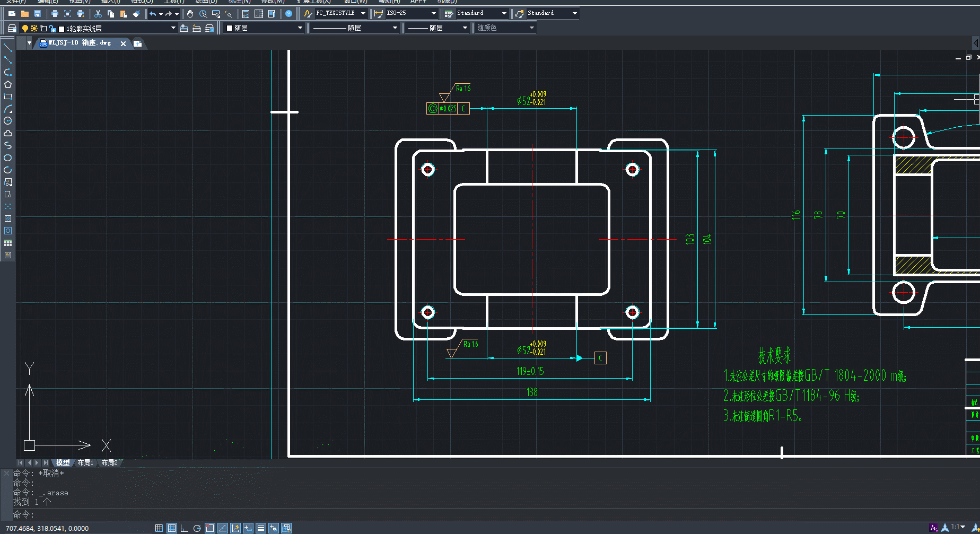Undo the last action

[153, 13]
